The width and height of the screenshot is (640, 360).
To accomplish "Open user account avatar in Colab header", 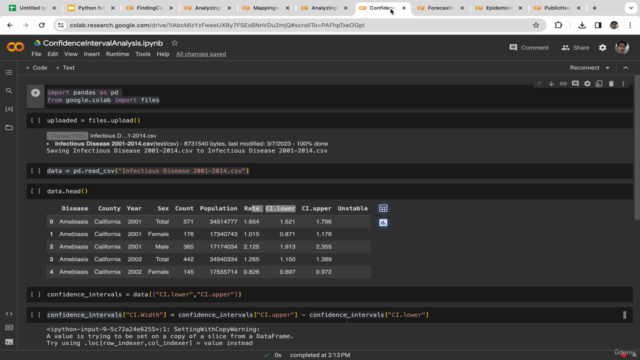I will click(622, 48).
